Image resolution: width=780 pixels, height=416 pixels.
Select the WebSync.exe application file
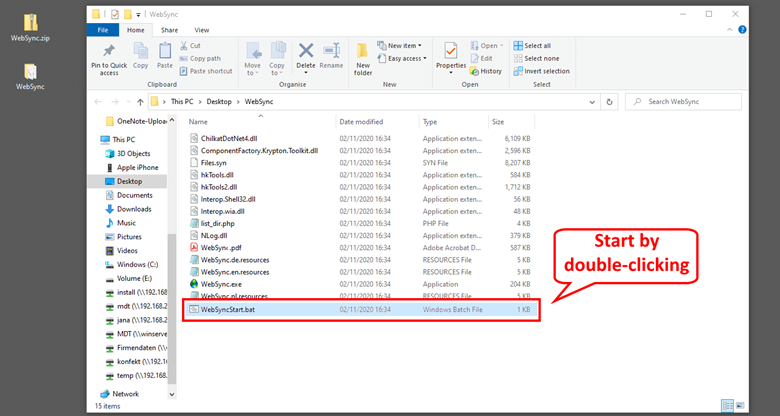coord(223,284)
